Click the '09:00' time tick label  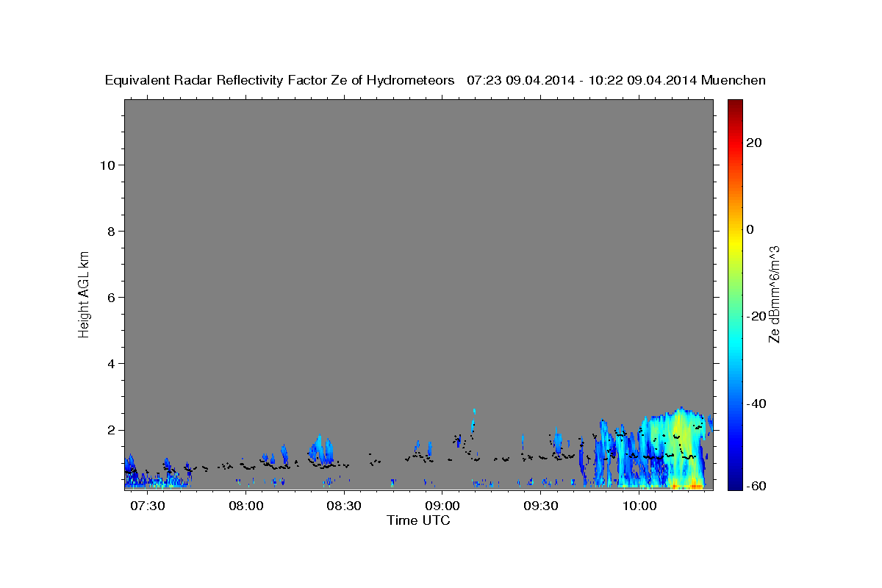tap(442, 506)
